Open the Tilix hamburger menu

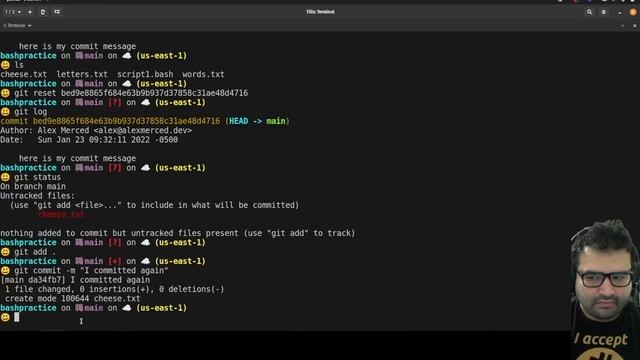603,12
